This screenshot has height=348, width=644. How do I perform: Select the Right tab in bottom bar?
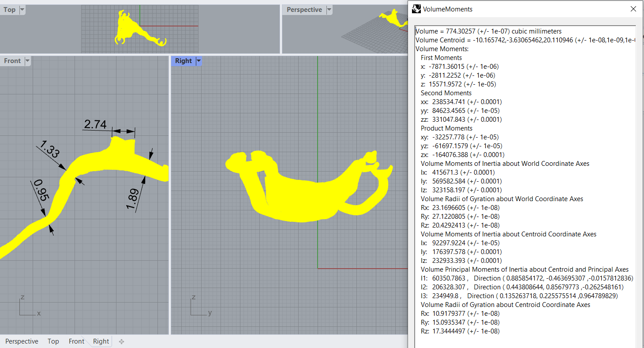coord(101,341)
